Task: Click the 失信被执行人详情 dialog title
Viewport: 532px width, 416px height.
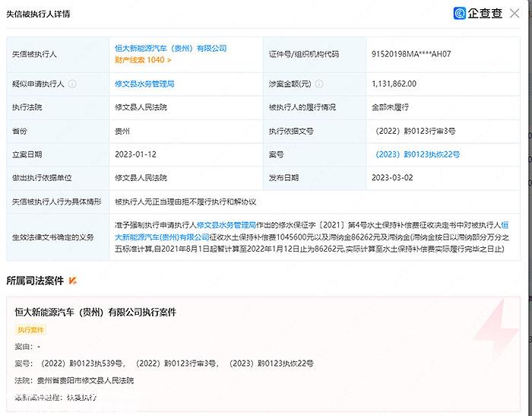Action: coord(38,14)
